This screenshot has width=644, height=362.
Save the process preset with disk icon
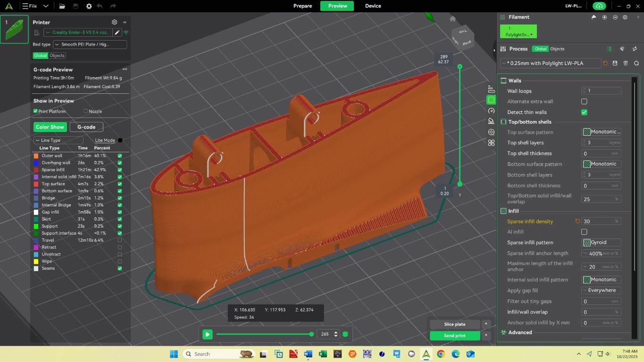point(615,63)
